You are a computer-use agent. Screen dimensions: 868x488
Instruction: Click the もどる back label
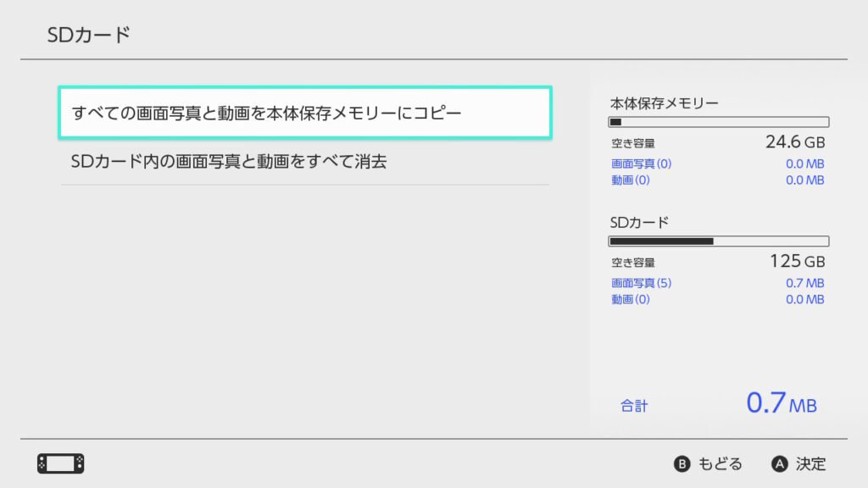(x=721, y=463)
